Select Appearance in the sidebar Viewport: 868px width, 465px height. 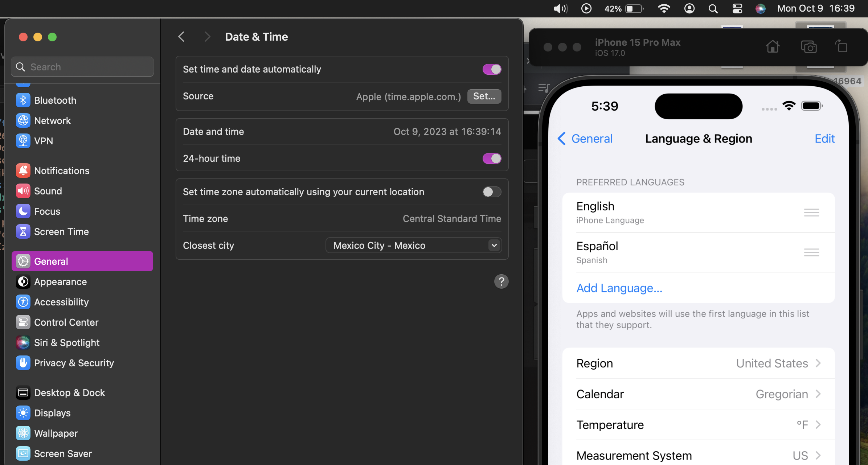click(60, 281)
